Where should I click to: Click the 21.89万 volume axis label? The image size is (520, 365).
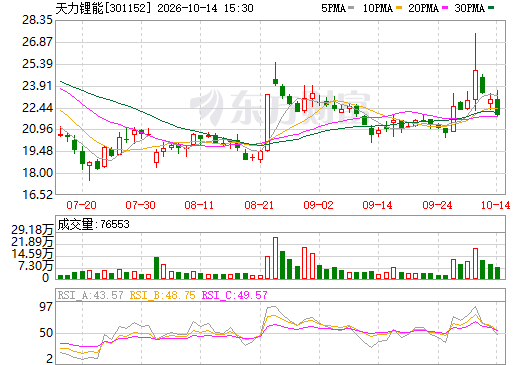(x=32, y=242)
